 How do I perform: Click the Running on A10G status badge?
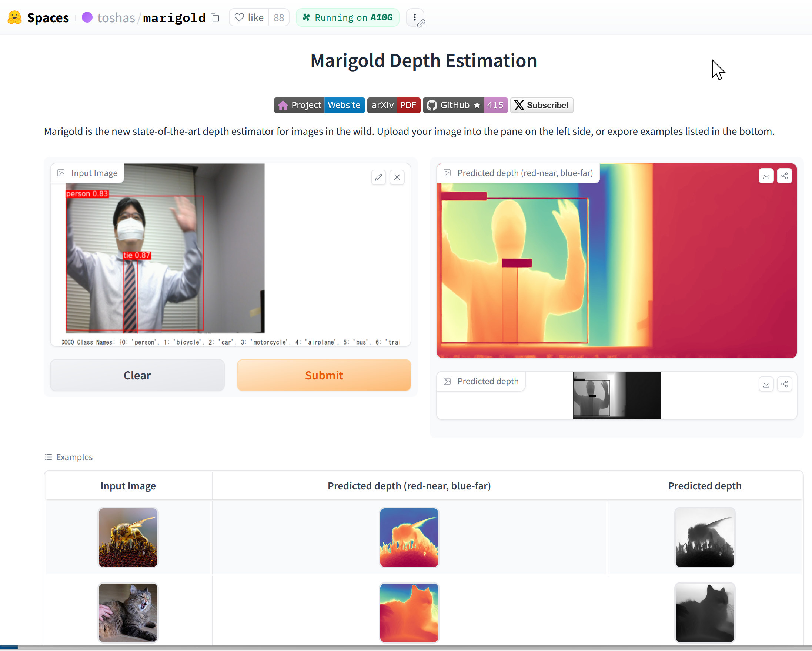point(347,18)
